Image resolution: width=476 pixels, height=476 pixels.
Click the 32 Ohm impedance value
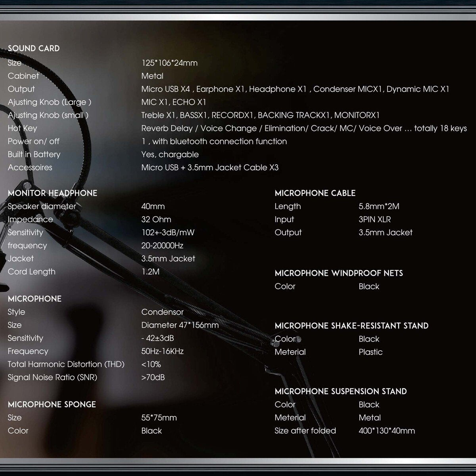click(156, 219)
